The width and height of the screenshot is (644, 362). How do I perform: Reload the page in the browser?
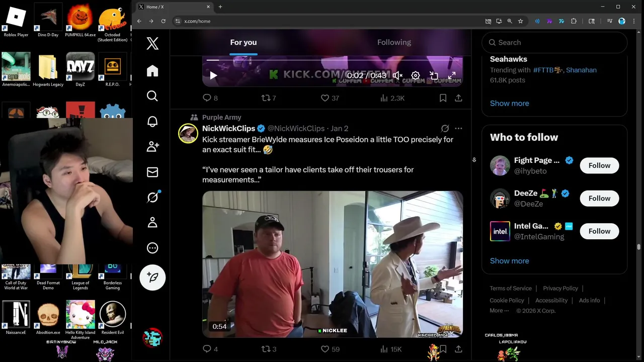coord(163,21)
